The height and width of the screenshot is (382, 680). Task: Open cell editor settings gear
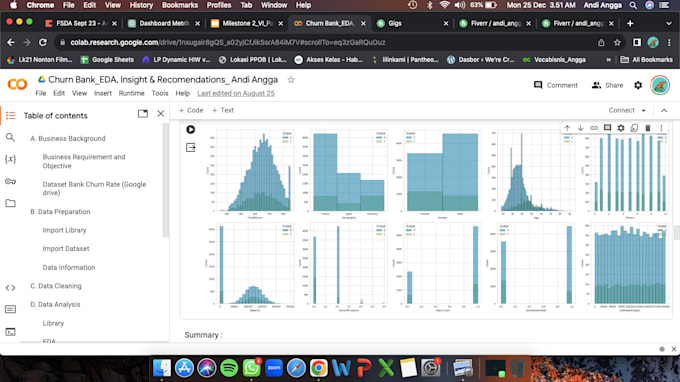click(621, 128)
